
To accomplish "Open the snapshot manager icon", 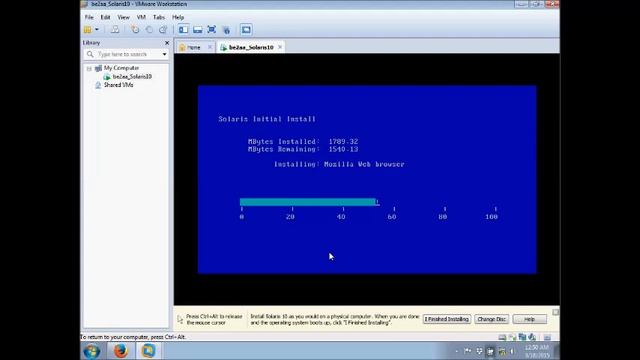I will click(x=163, y=29).
